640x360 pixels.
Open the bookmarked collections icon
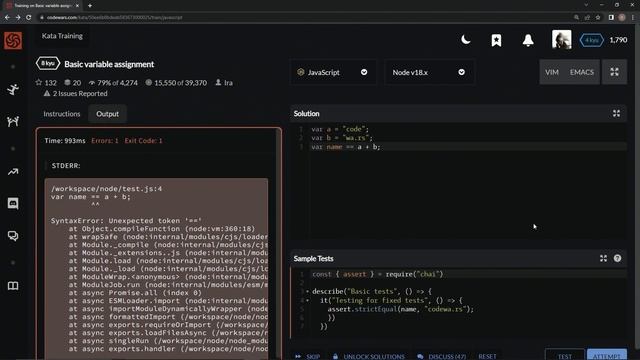click(496, 40)
